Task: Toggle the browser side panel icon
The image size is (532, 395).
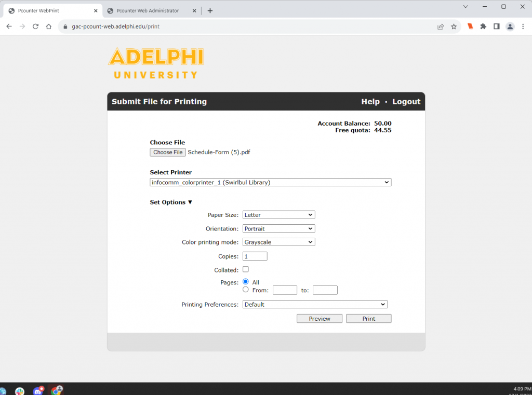Action: coord(496,26)
